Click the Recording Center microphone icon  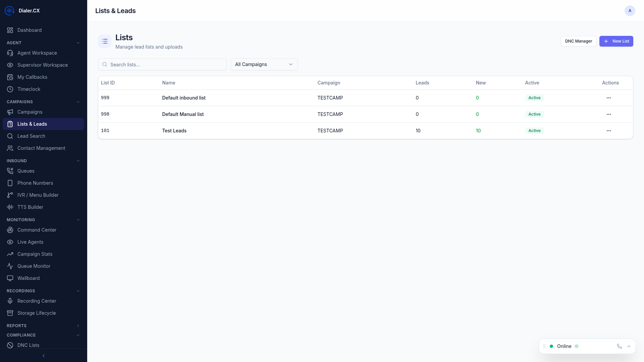pyautogui.click(x=10, y=301)
